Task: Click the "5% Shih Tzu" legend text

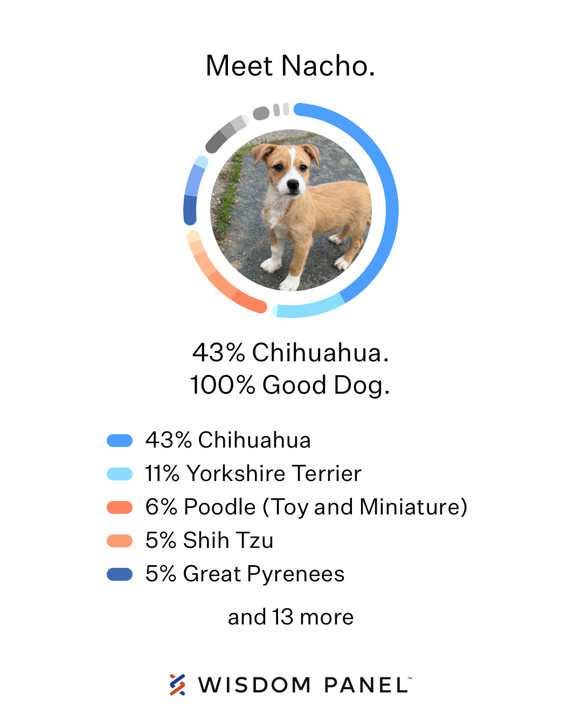Action: tap(210, 540)
